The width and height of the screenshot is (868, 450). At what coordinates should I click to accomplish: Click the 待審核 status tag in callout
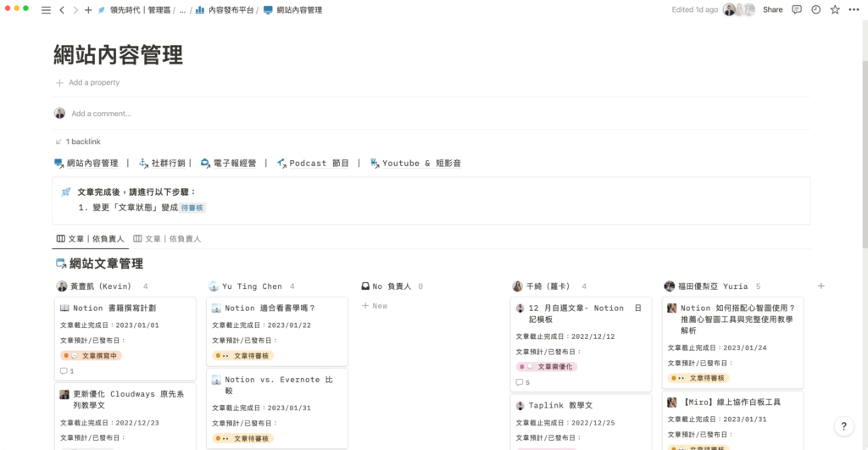point(192,208)
